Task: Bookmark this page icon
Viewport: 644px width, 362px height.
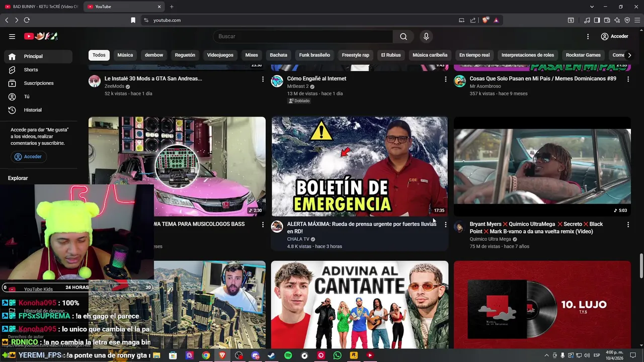Action: [x=133, y=20]
